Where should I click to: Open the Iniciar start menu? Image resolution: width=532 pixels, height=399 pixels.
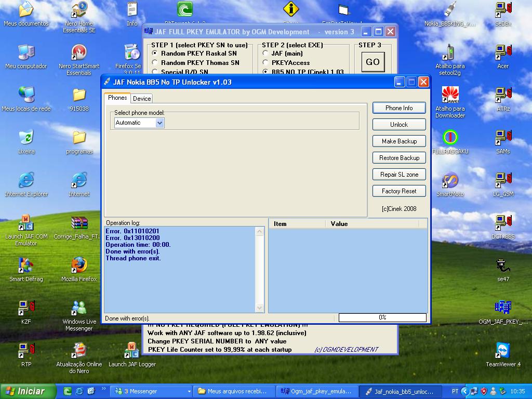(x=28, y=391)
